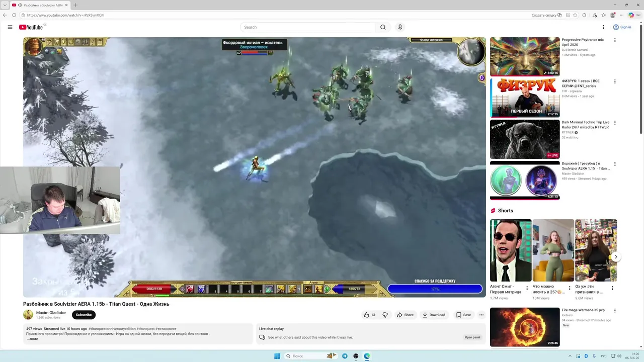Click the YouTube search field
Screen dimensions: 644x362
(x=307, y=27)
